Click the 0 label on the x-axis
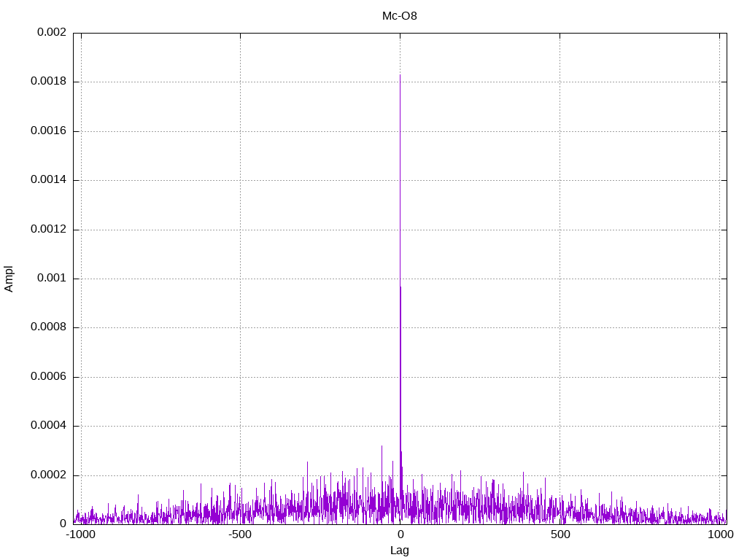 click(400, 534)
